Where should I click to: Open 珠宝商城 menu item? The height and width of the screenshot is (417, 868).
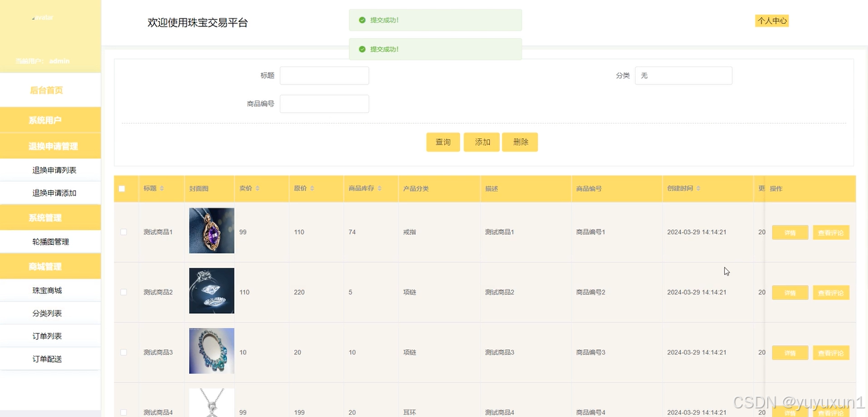(51, 291)
